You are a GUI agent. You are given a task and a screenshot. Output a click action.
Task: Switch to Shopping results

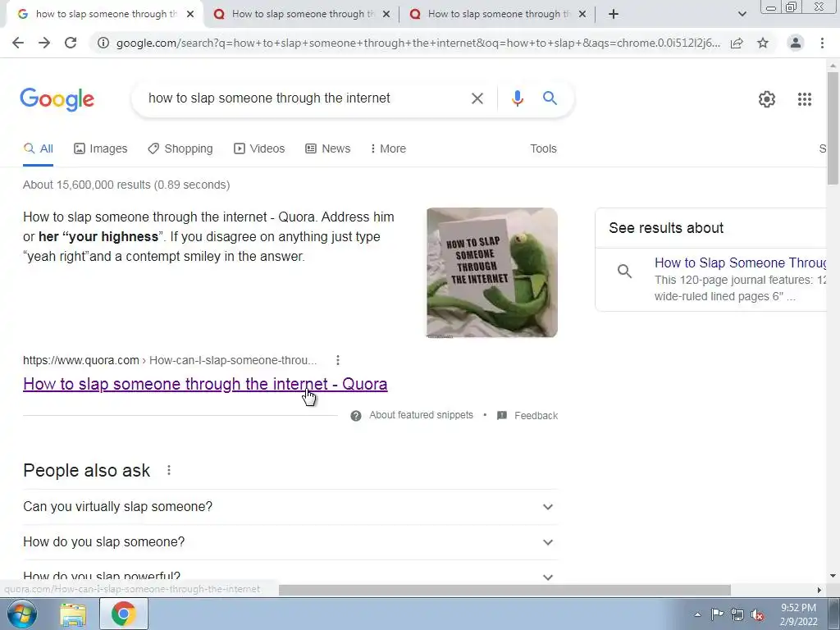pyautogui.click(x=180, y=149)
